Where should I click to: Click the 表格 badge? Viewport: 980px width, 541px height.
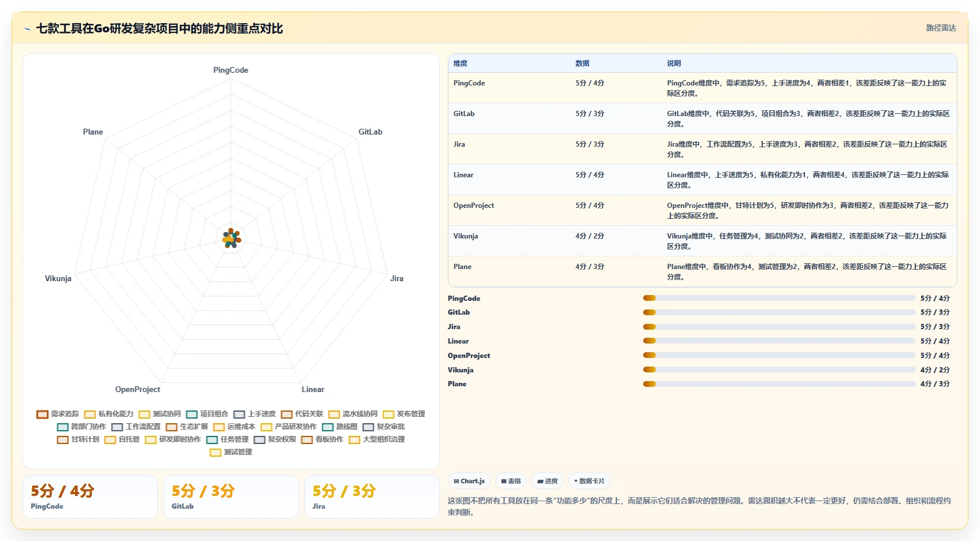click(511, 481)
